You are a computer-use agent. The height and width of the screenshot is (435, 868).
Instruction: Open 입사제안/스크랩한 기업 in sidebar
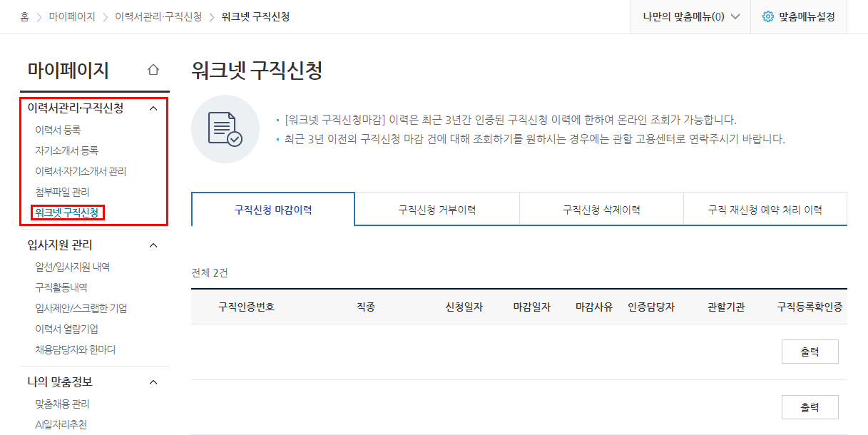coord(81,308)
